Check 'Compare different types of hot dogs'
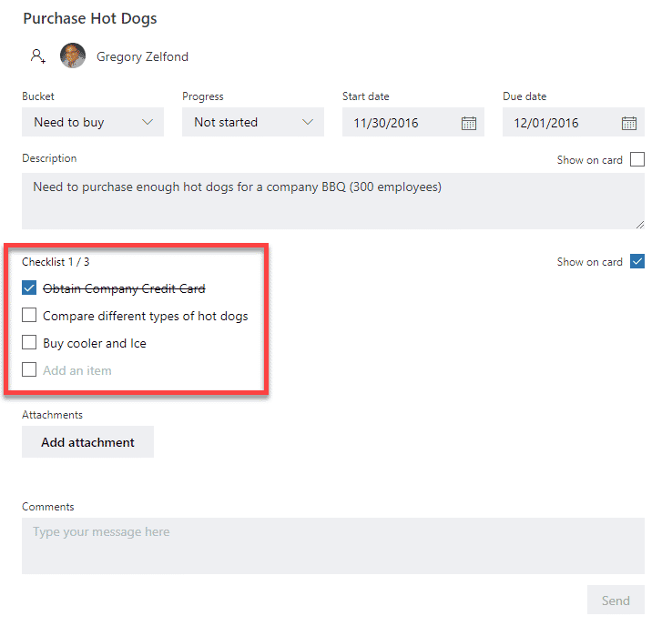 [29, 315]
